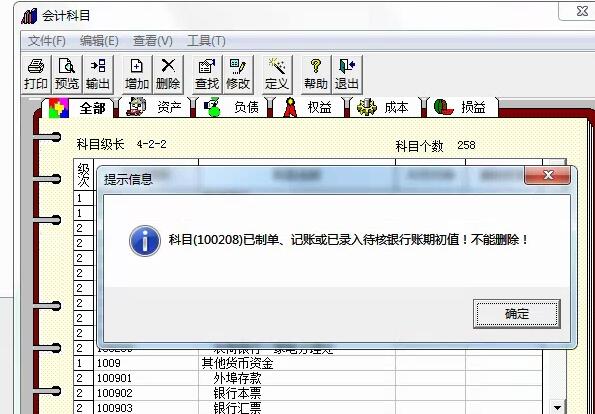595x414 pixels.
Task: Open the 查看(V) menu
Action: [x=153, y=41]
